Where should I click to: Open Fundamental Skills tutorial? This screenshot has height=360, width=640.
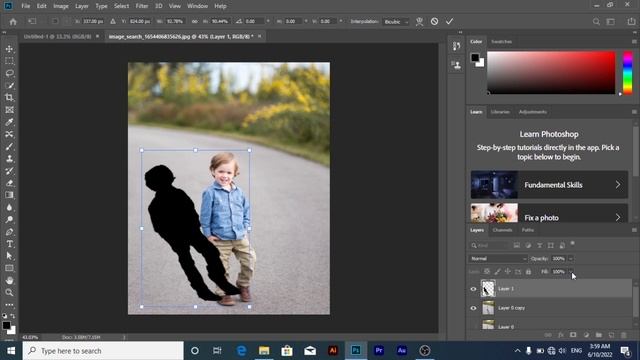(x=549, y=185)
